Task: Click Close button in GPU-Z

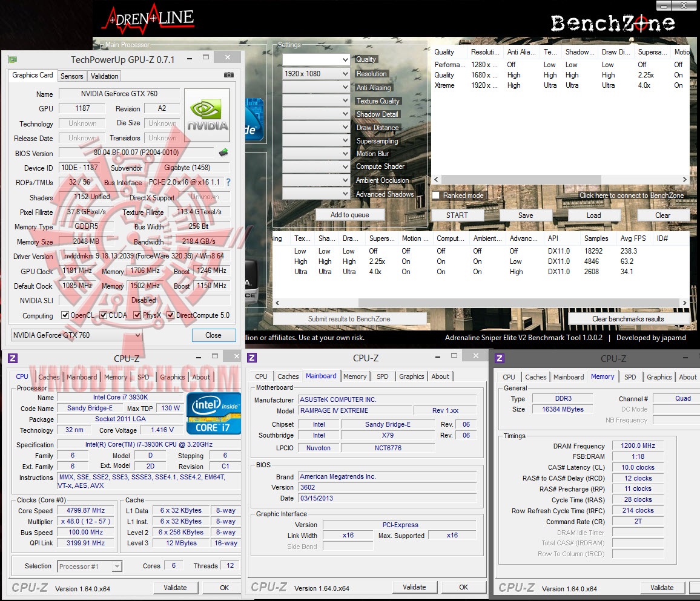Action: [x=213, y=335]
